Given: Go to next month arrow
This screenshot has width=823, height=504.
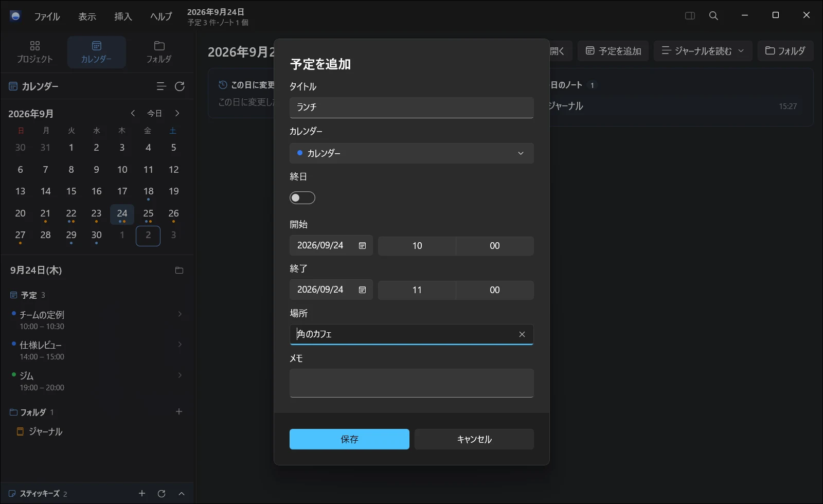Looking at the screenshot, I should click(177, 113).
